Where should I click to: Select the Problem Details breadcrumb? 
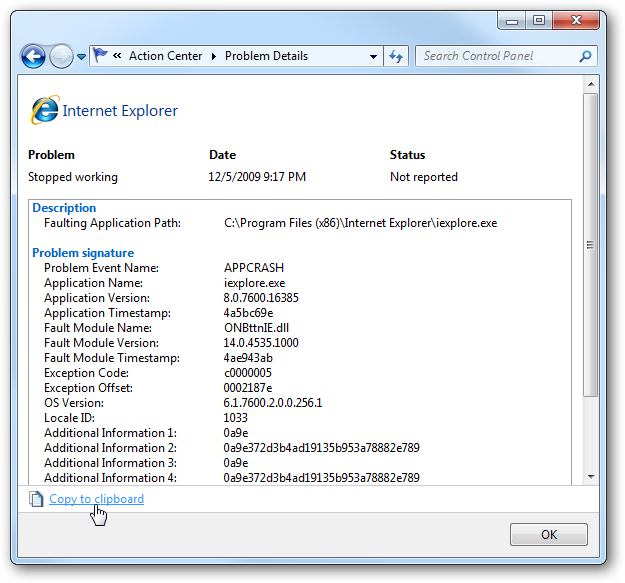pos(266,56)
